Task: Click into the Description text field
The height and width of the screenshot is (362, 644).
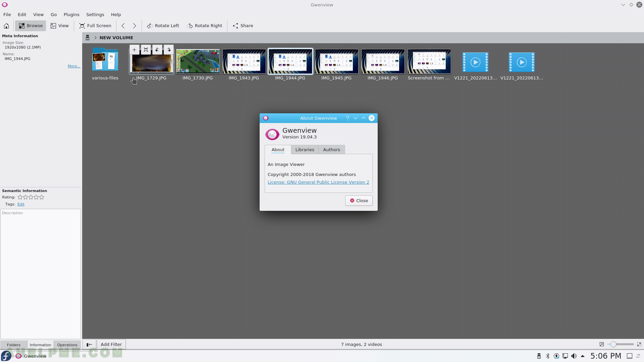Action: click(41, 274)
